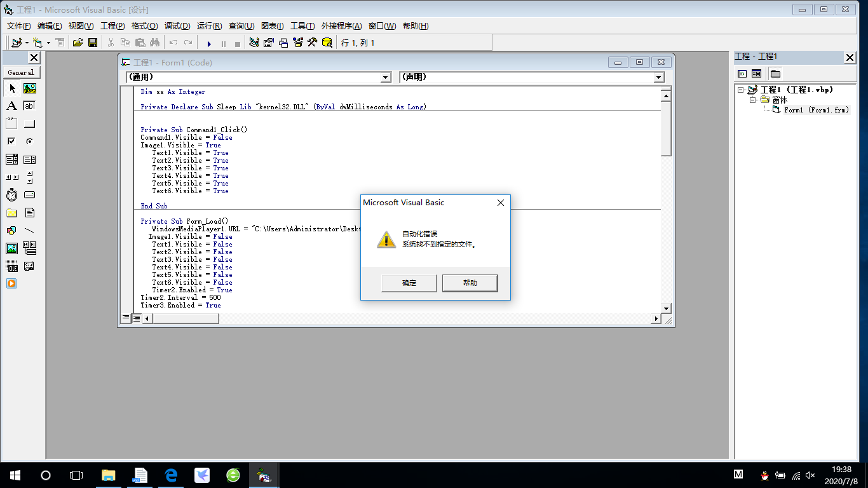Click the Add Form toolbar icon
The width and height of the screenshot is (868, 488).
tap(37, 43)
